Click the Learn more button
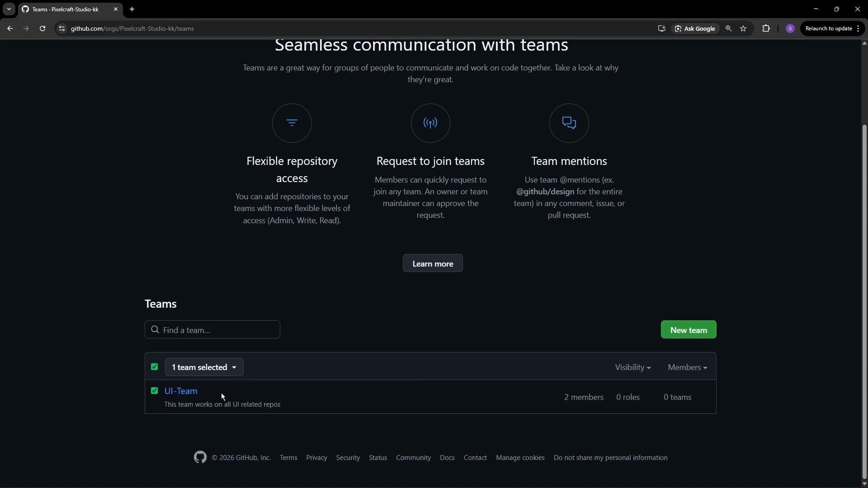 433,263
